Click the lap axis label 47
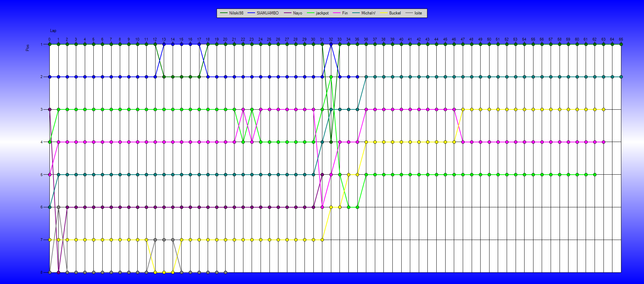 tap(463, 39)
